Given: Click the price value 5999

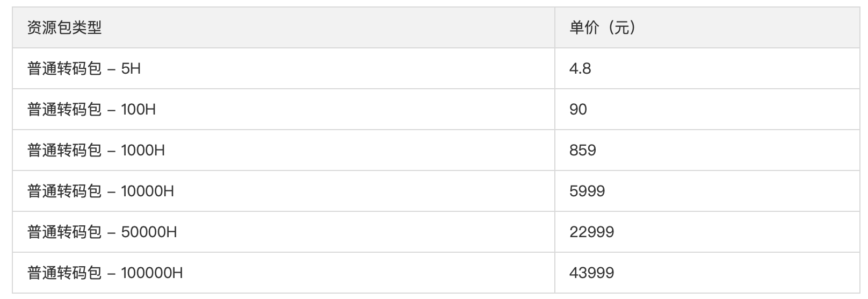Looking at the screenshot, I should (587, 191).
